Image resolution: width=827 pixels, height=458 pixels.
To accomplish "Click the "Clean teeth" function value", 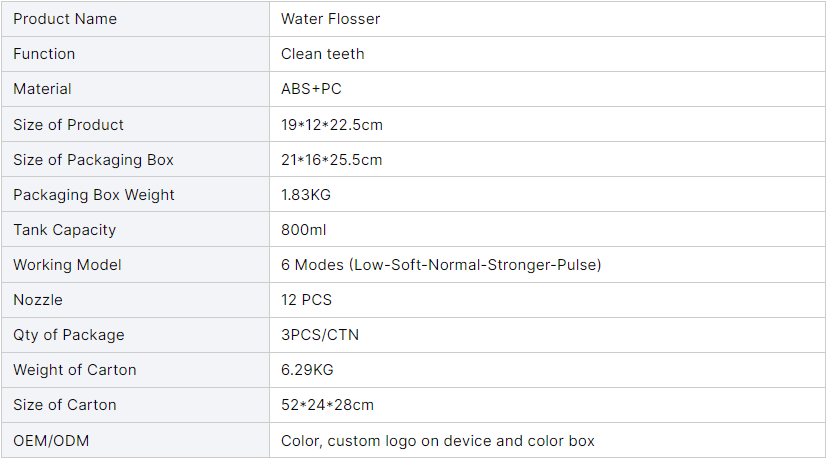I will 322,54.
